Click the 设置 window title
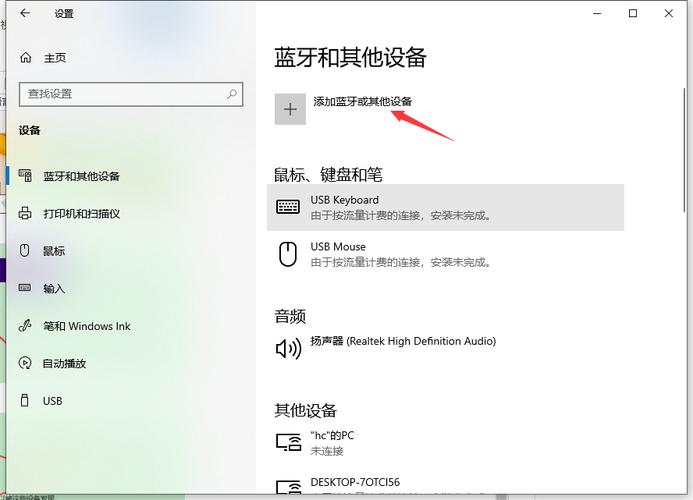Viewport: 693px width, 500px height. [64, 14]
